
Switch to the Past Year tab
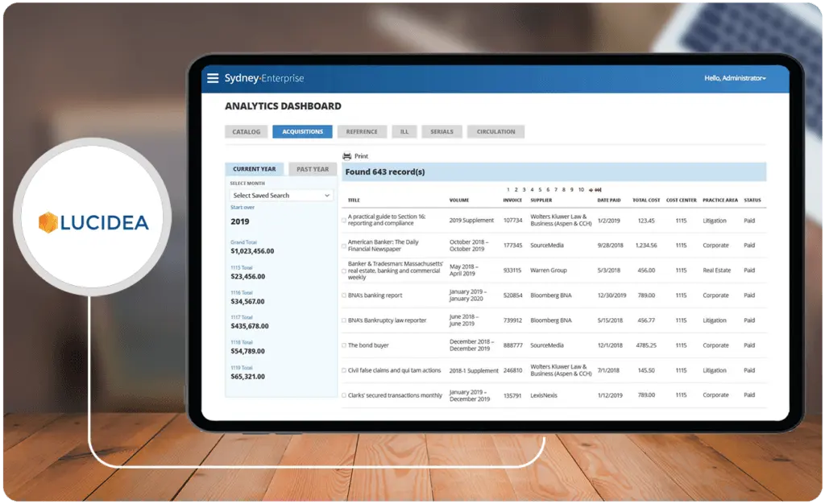(313, 169)
